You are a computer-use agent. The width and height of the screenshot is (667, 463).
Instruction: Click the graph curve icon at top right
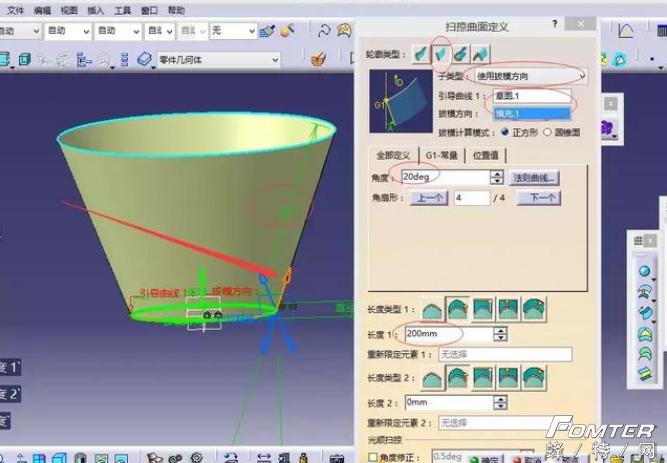click(626, 31)
